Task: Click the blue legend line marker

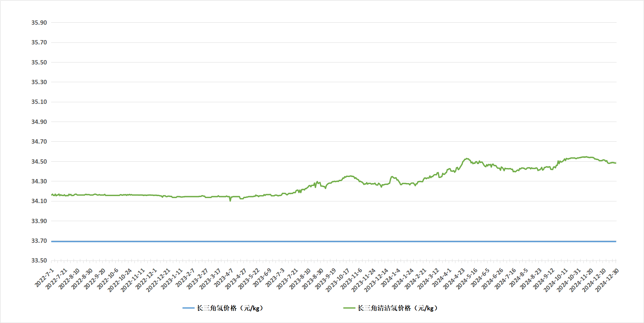Action: (188, 308)
